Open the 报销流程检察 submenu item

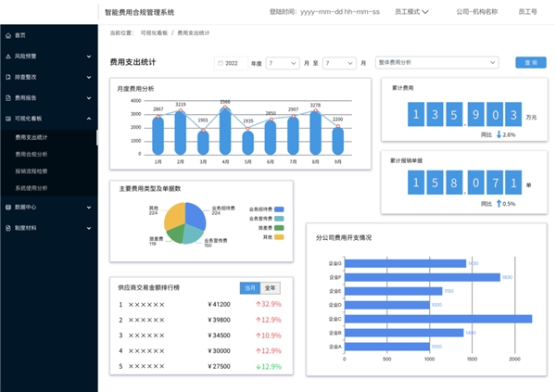click(32, 171)
